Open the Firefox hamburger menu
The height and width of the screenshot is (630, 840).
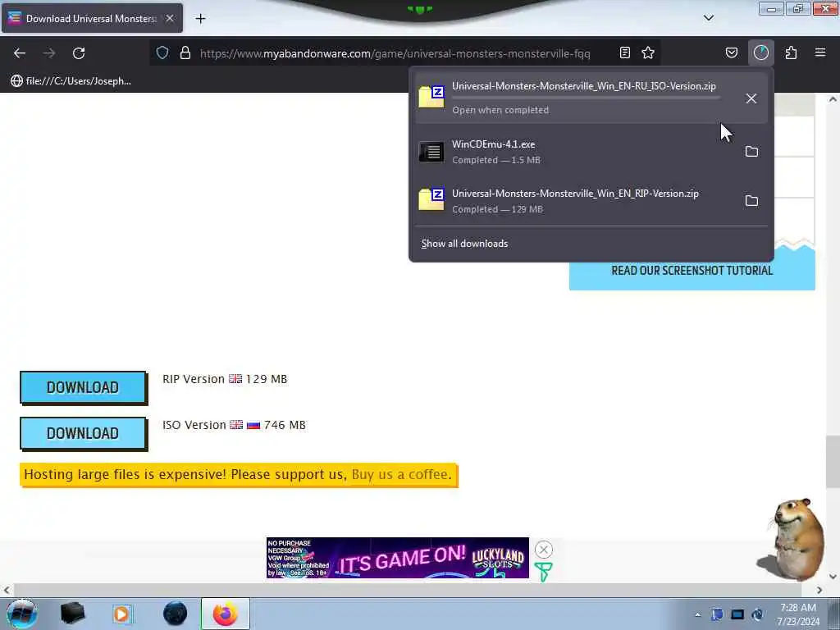tap(820, 52)
